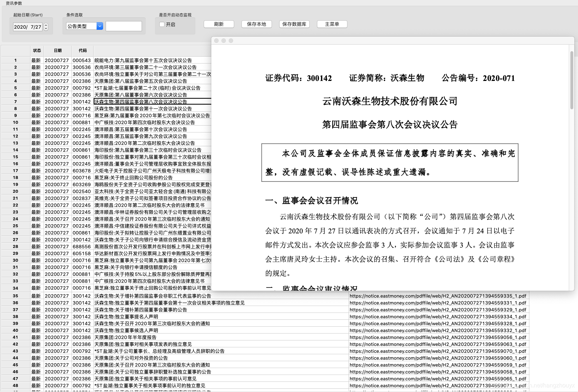578x392 pixels.
Task: Click the 刷新 refresh button
Action: coord(219,24)
